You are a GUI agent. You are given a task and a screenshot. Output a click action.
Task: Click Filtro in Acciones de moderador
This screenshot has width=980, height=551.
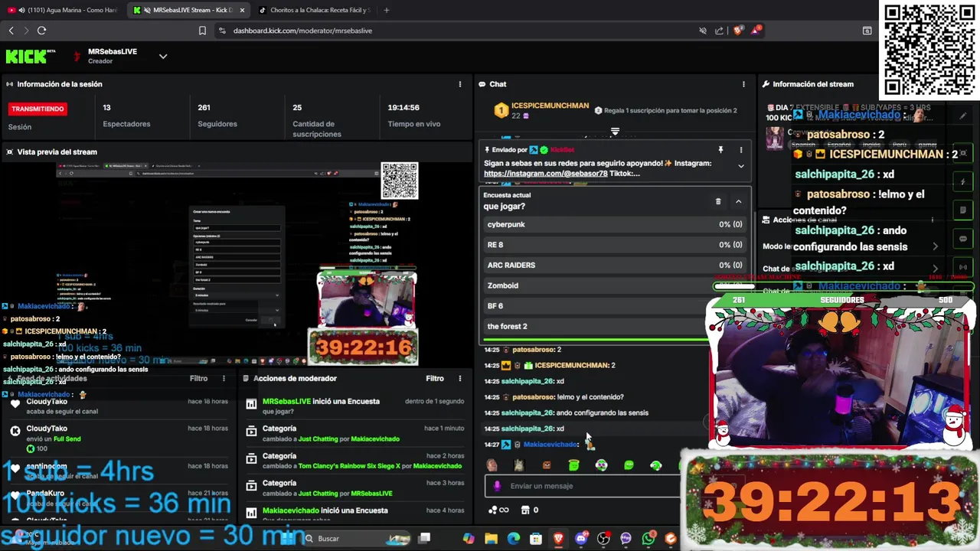coord(434,378)
